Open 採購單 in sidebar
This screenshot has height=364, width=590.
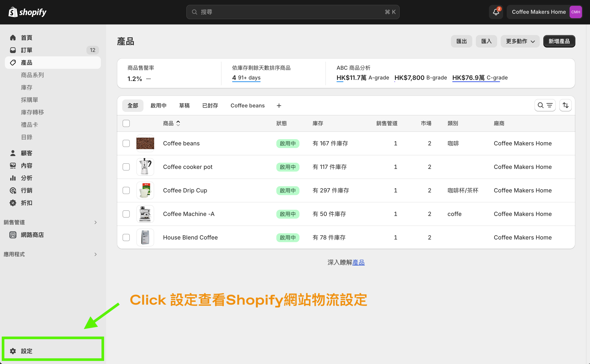[x=29, y=100]
